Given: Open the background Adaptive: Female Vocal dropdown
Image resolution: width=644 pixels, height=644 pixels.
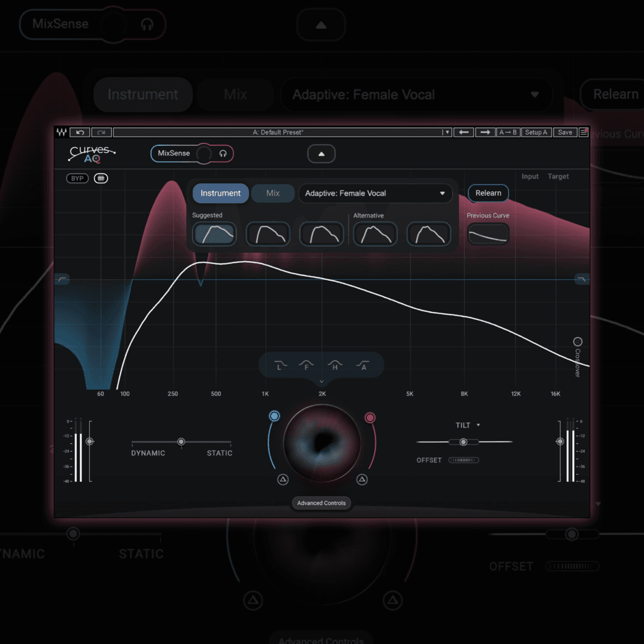Looking at the screenshot, I should 416,95.
